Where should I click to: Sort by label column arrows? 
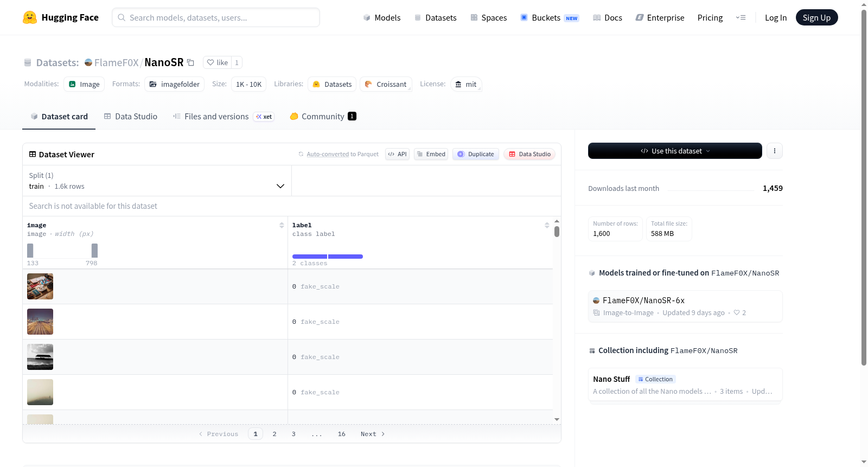(x=547, y=225)
